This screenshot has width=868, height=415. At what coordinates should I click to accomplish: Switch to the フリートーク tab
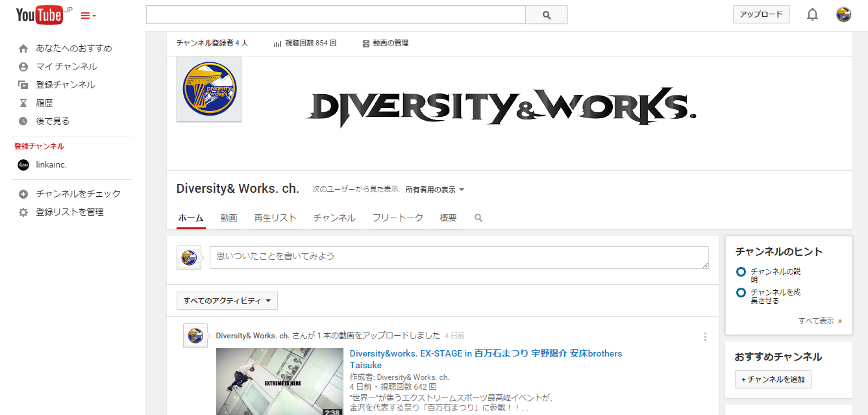(x=398, y=218)
